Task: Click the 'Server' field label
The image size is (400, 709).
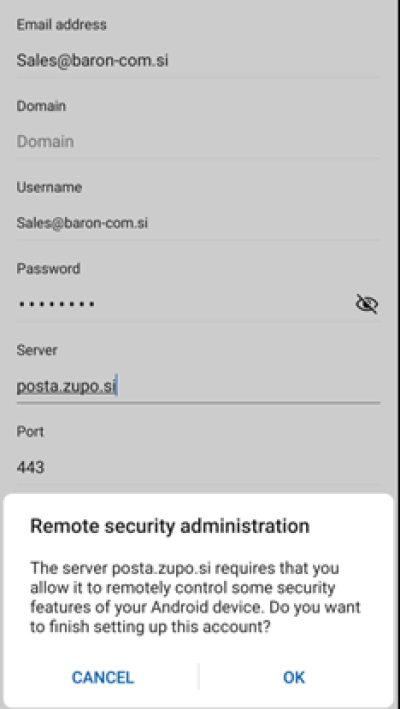Action: pyautogui.click(x=37, y=350)
